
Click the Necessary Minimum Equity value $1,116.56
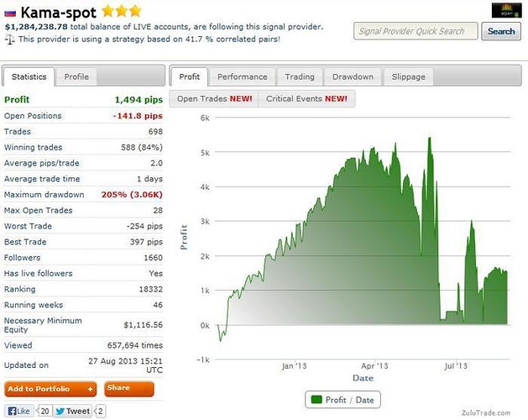pyautogui.click(x=143, y=325)
